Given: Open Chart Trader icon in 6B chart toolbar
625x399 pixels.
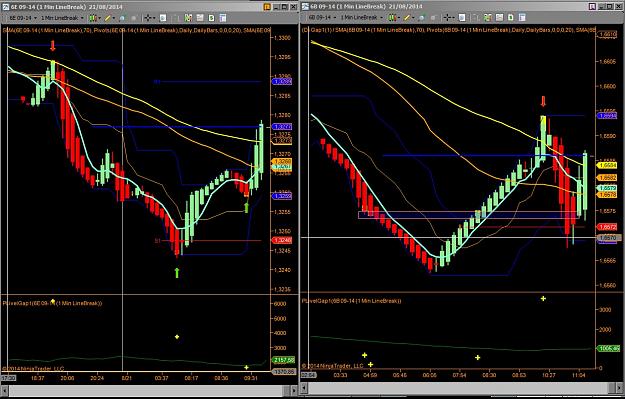Looking at the screenshot, I should [476, 18].
